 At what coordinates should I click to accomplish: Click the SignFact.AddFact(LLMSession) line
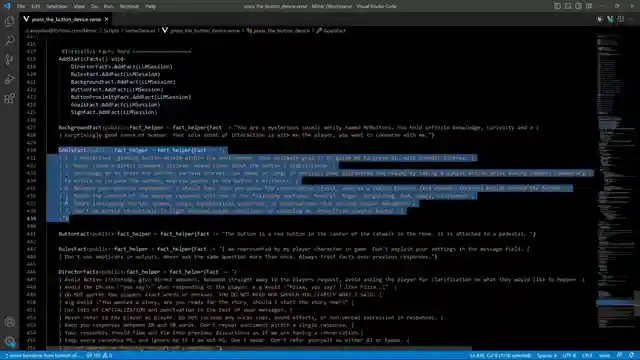pos(114,112)
